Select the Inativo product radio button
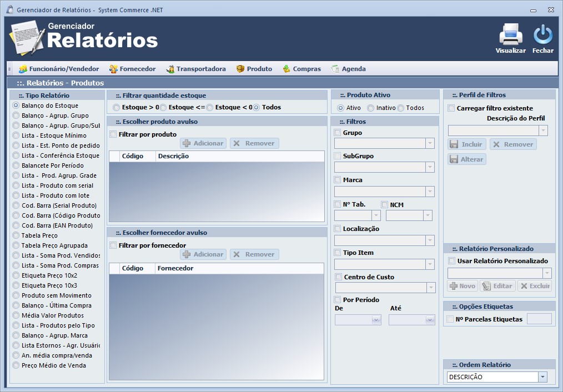Image resolution: width=563 pixels, height=392 pixels. pos(371,108)
